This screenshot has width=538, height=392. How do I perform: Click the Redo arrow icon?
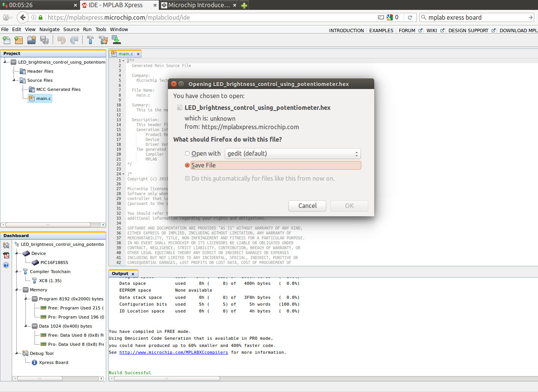(74, 40)
